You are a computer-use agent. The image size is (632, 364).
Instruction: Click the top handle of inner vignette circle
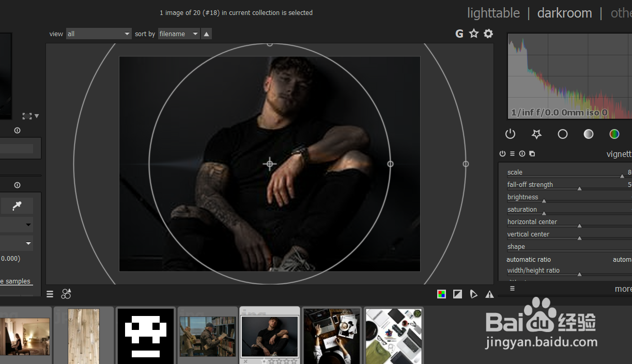pos(269,44)
